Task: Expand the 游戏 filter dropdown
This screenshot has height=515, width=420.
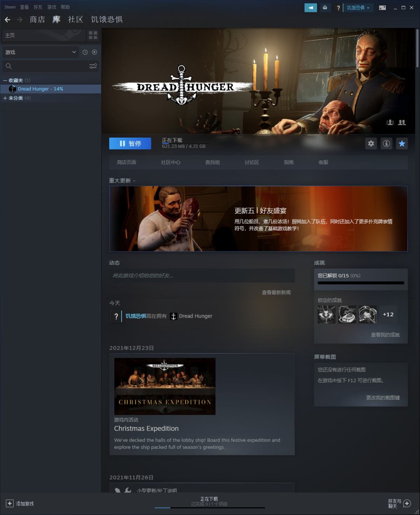Action: tap(41, 52)
